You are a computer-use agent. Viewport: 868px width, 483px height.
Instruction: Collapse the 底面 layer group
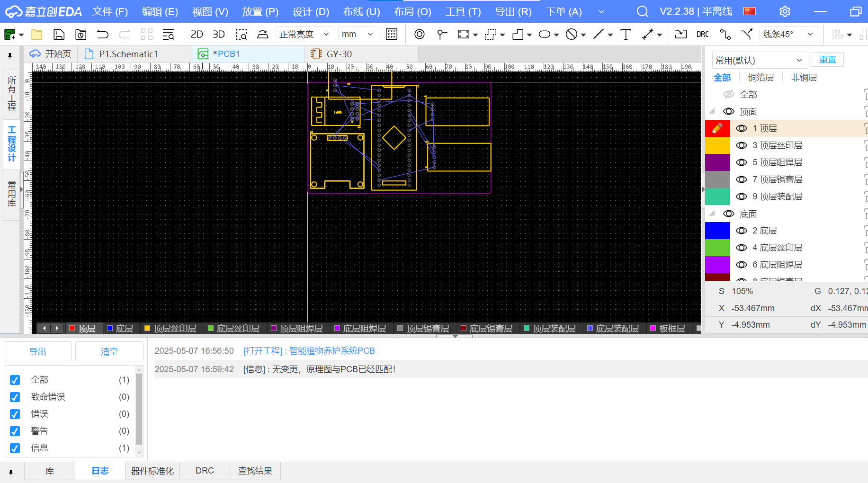(x=712, y=214)
